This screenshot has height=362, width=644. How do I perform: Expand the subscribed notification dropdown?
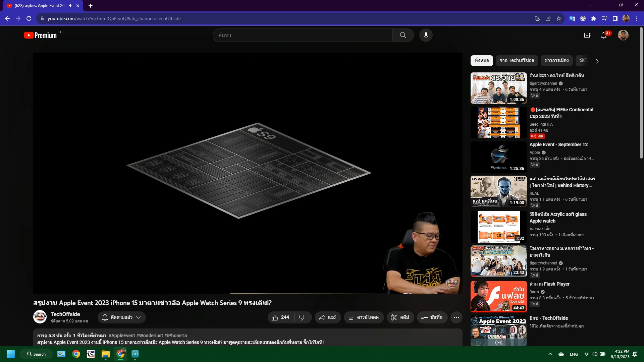[121, 317]
